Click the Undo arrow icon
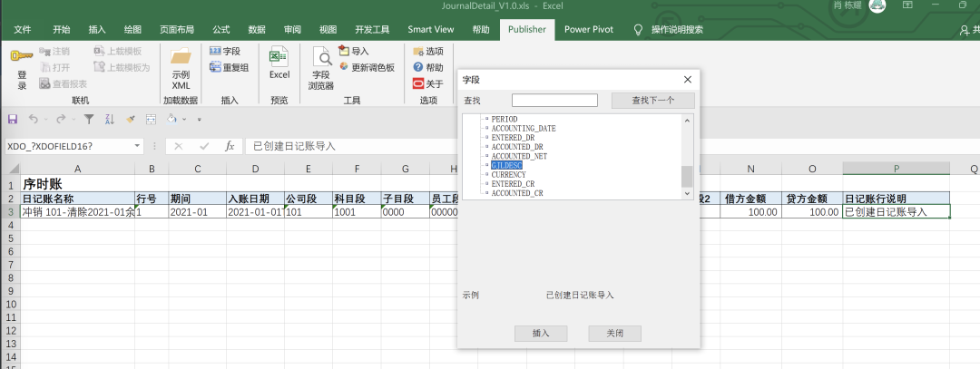Screen dimensions: 980x369 [33, 119]
